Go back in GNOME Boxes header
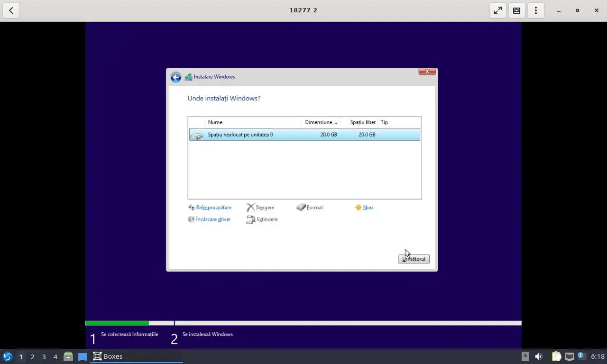This screenshot has height=364, width=607. 11,10
